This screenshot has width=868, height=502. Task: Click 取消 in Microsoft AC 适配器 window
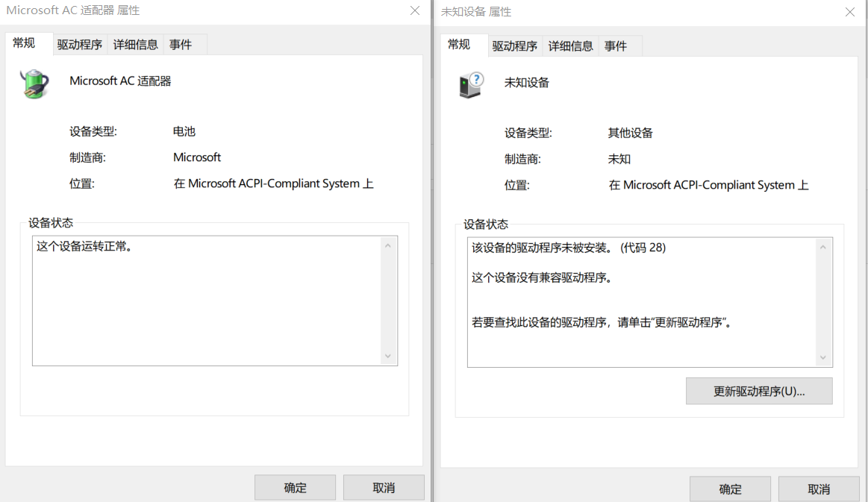coord(384,488)
